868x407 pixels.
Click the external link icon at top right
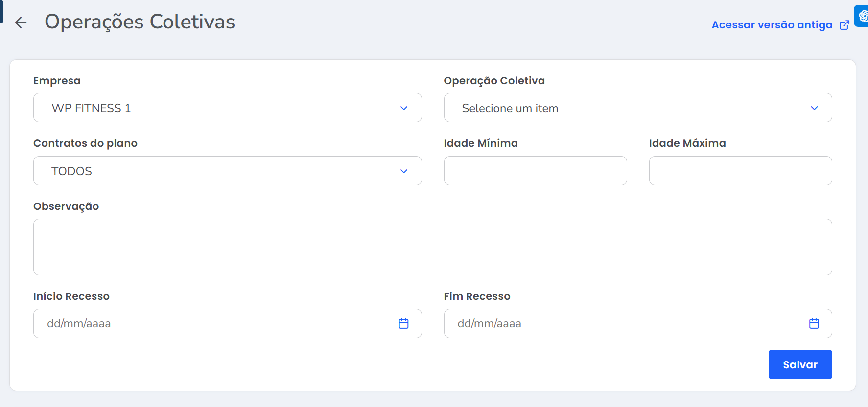click(x=845, y=25)
